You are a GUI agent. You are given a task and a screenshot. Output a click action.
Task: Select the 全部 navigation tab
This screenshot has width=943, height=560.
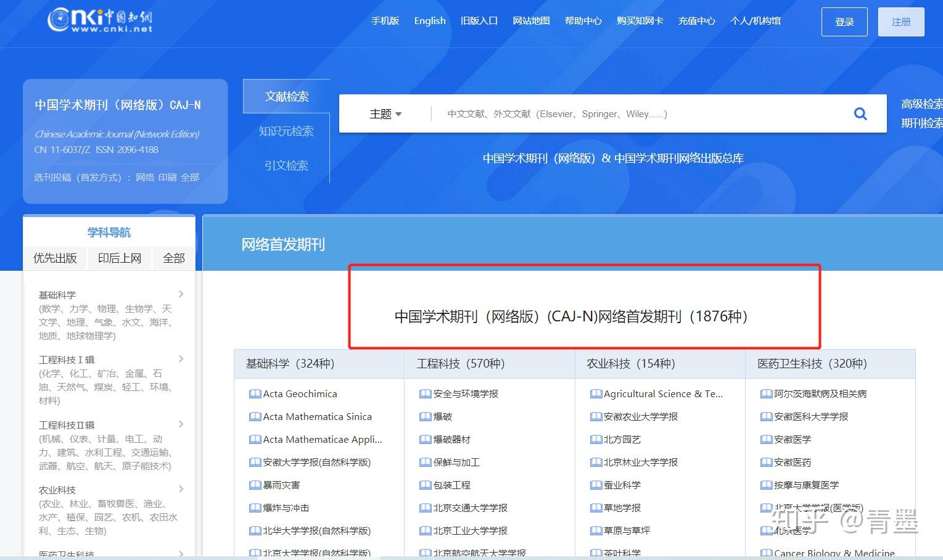(x=174, y=258)
